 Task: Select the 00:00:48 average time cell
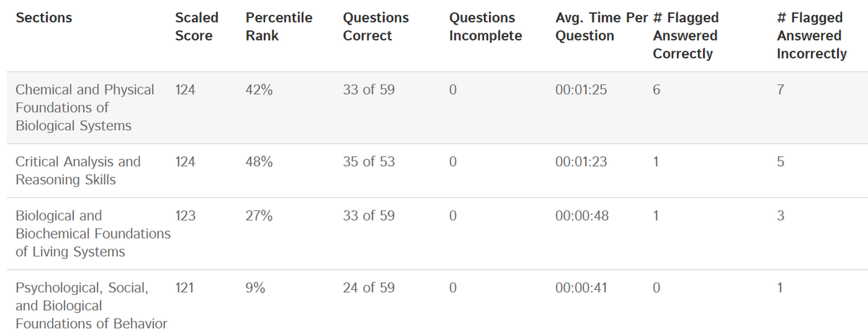coord(581,215)
